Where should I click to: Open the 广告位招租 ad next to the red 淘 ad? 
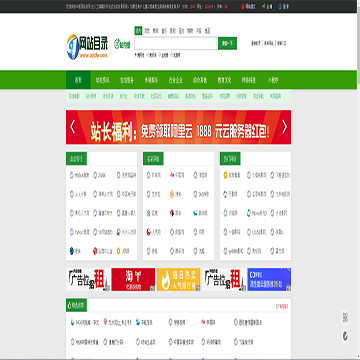(88, 279)
